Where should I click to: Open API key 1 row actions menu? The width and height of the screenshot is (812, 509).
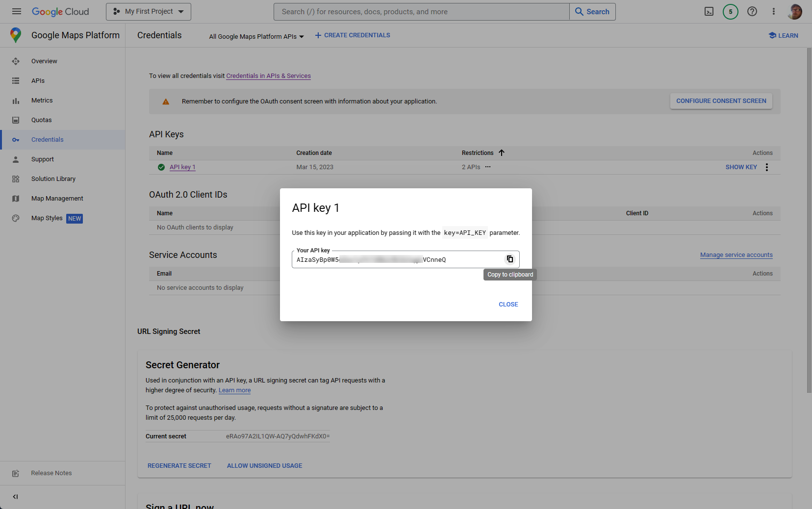pyautogui.click(x=767, y=167)
